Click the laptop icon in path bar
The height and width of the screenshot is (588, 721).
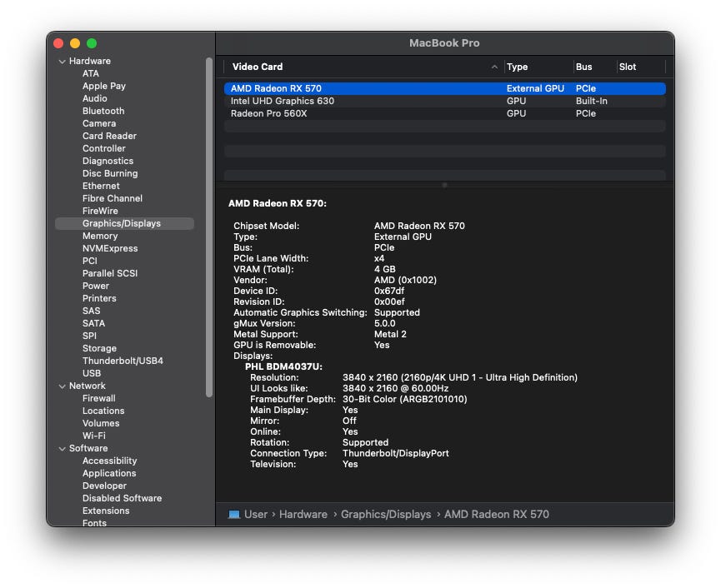[x=233, y=515]
